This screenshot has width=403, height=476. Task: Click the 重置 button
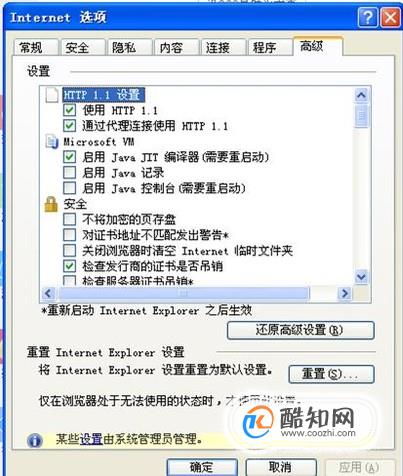pyautogui.click(x=331, y=374)
